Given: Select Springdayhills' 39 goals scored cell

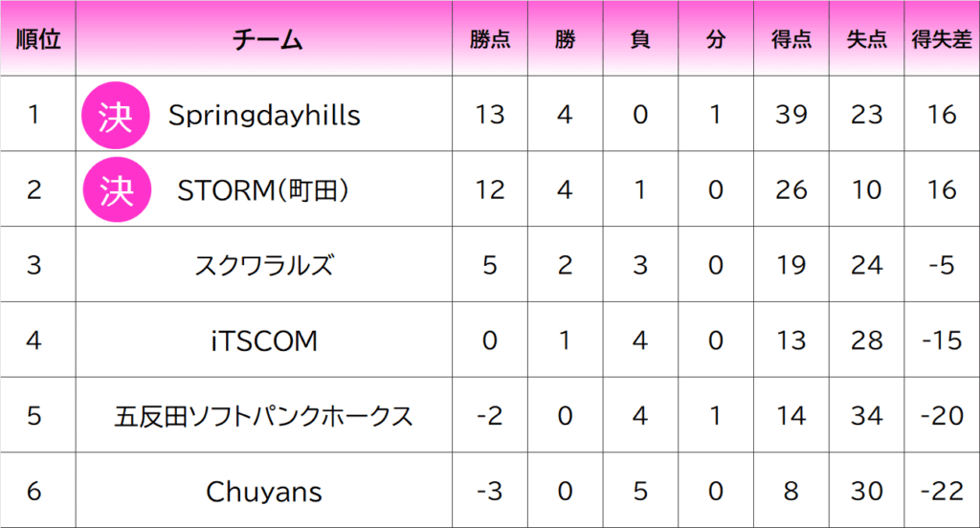Looking at the screenshot, I should [791, 114].
